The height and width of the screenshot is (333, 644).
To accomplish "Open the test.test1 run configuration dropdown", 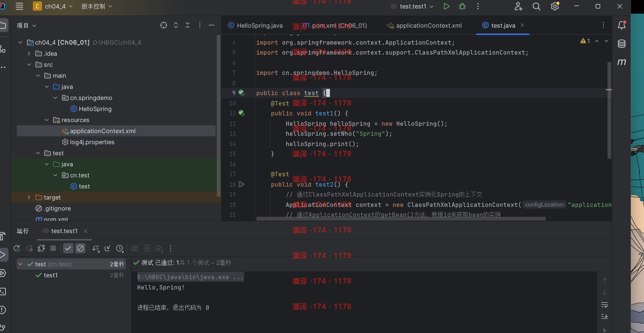I will point(412,6).
